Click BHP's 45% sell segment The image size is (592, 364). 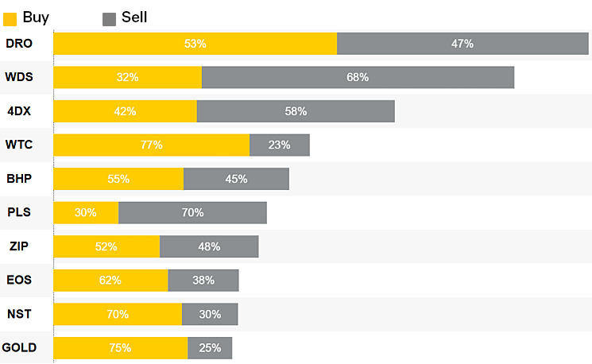236,179
